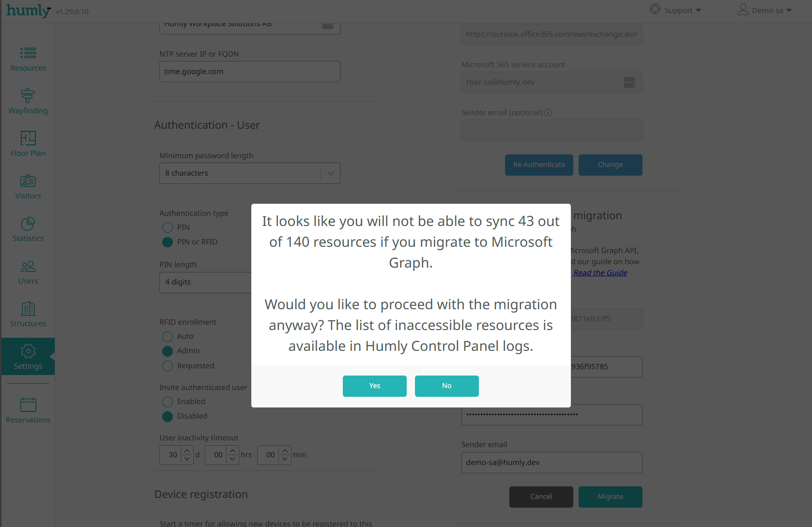Viewport: 812px width, 527px height.
Task: Increase the inactivity timeout days stepper
Action: (187, 451)
